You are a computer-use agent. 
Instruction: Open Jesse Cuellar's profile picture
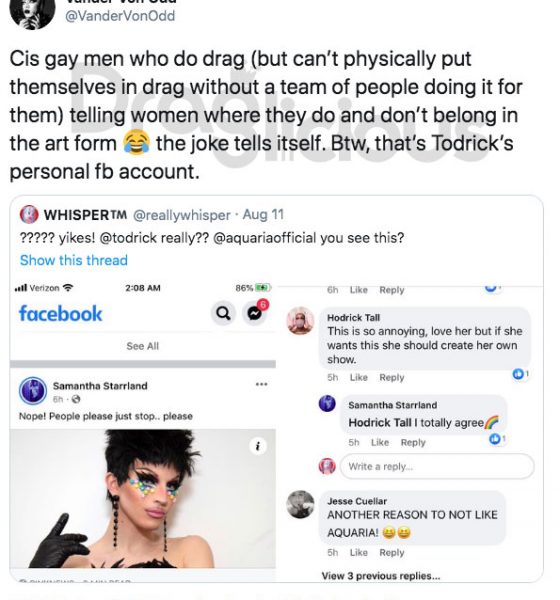click(300, 504)
